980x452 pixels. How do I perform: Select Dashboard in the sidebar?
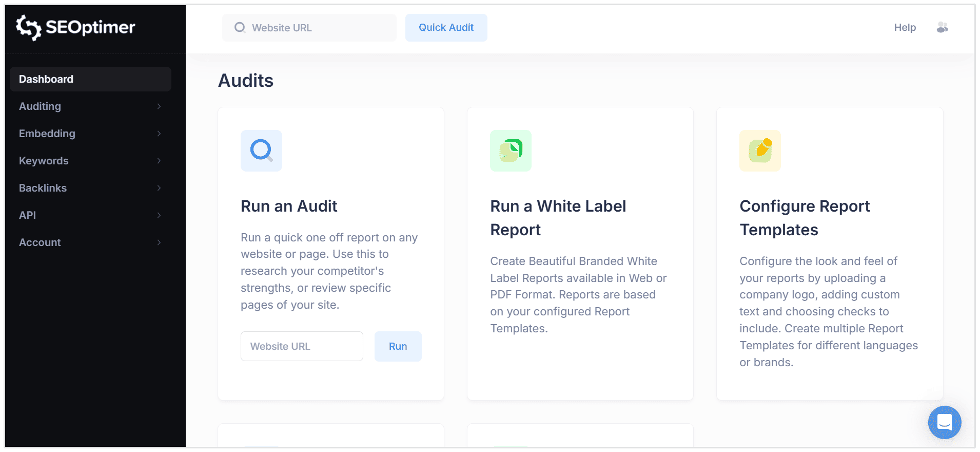[90, 79]
